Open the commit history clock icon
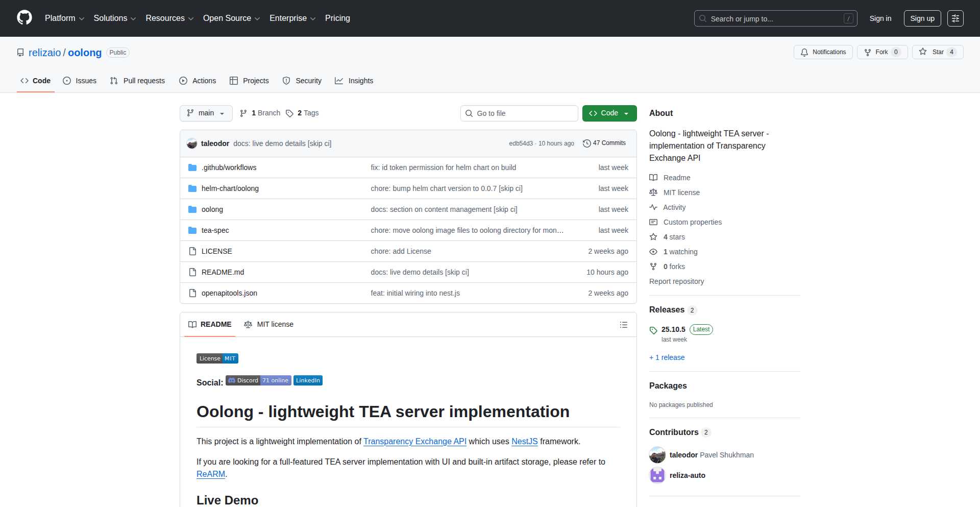The height and width of the screenshot is (507, 980). (586, 143)
